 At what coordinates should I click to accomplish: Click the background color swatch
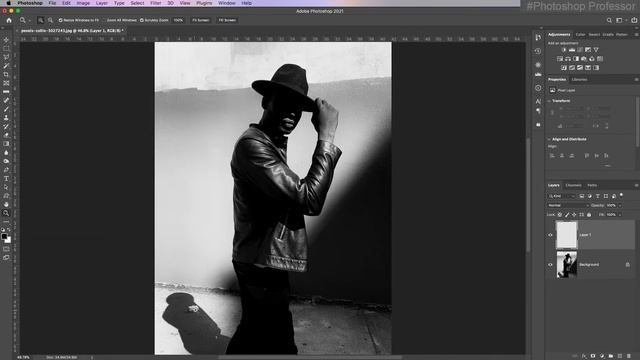pyautogui.click(x=8, y=240)
